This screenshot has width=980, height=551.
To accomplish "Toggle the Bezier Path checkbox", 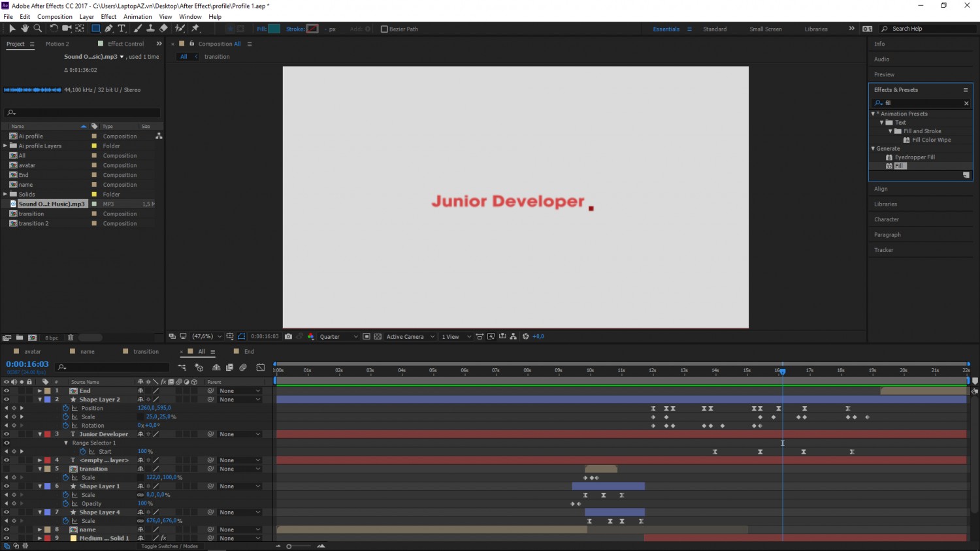I will [384, 29].
